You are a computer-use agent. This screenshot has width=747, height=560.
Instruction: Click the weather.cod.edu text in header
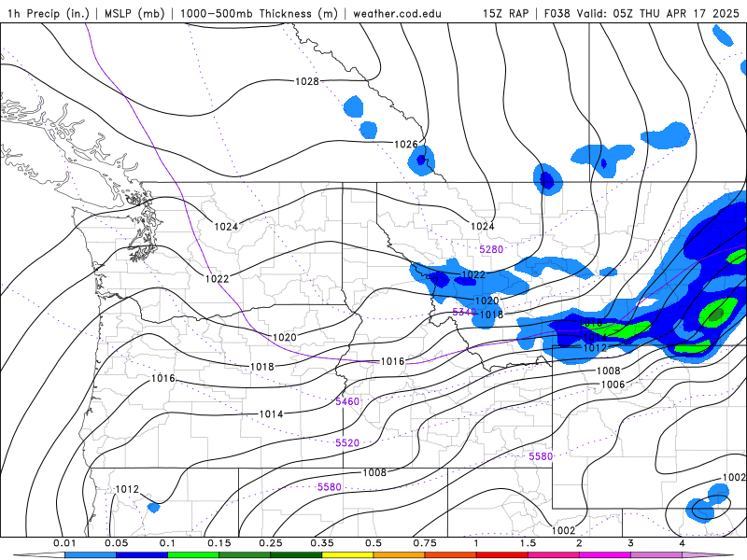397,13
